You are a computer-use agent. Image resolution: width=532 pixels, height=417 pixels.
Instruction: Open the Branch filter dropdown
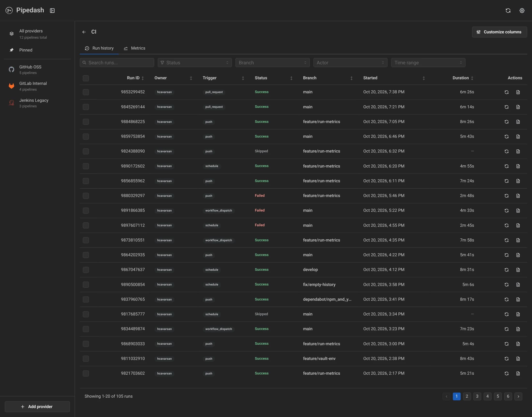[x=273, y=63]
